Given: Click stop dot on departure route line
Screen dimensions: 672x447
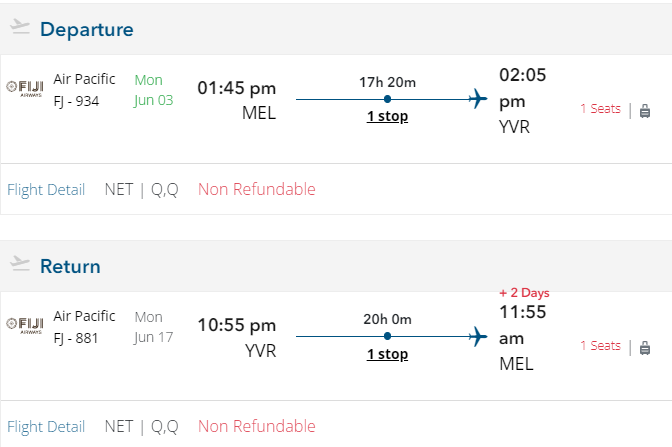Looking at the screenshot, I should coord(387,99).
